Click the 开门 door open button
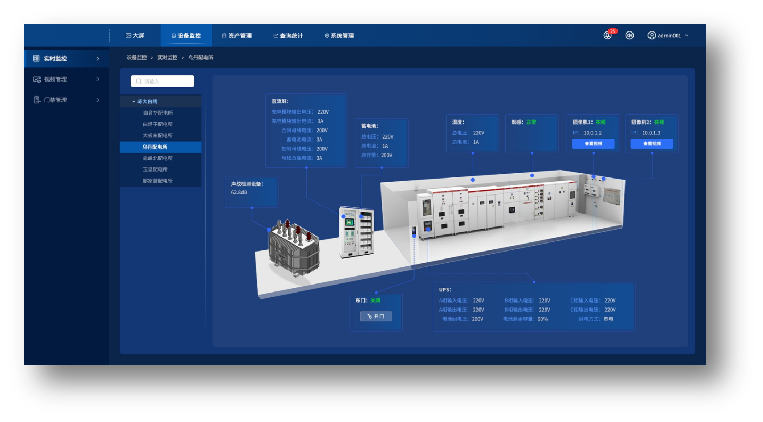Viewport: 763px width, 422px height. coord(376,316)
